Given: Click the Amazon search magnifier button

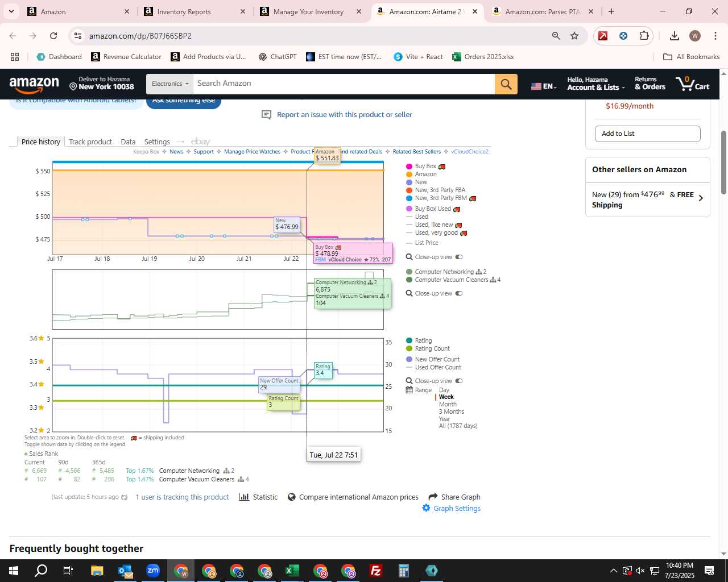Looking at the screenshot, I should [x=506, y=84].
